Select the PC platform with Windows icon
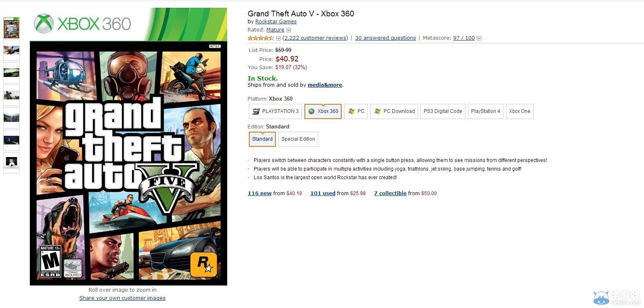Viewport: 644px width, 308px height. click(356, 111)
